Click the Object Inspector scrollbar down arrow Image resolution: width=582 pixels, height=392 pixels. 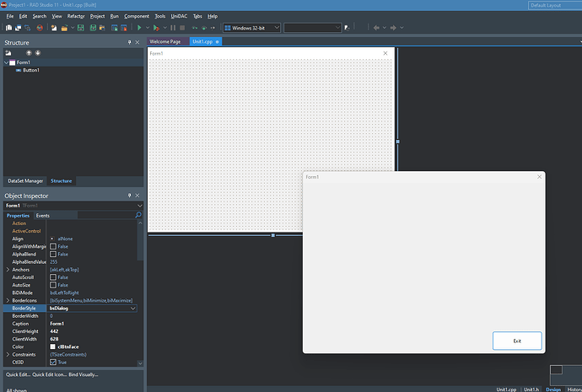tap(140, 363)
